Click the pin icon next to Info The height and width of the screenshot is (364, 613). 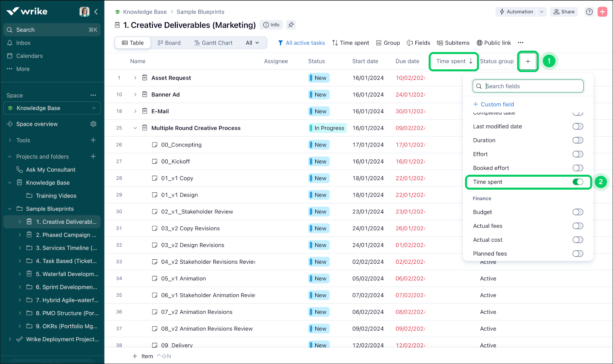click(x=291, y=25)
